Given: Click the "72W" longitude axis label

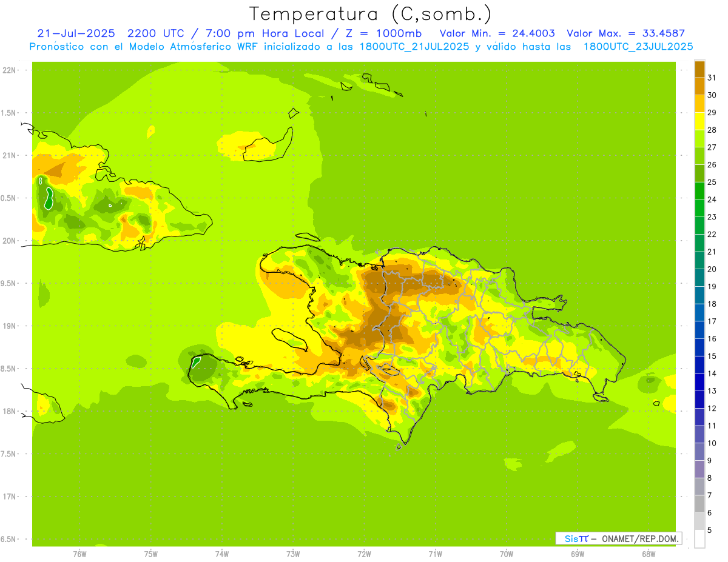Looking at the screenshot, I should tap(364, 554).
